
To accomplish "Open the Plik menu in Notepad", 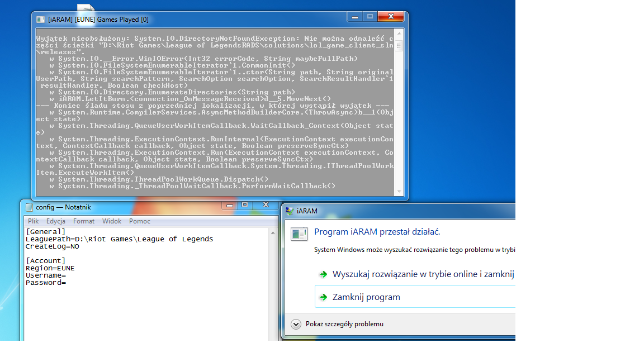I will point(34,221).
